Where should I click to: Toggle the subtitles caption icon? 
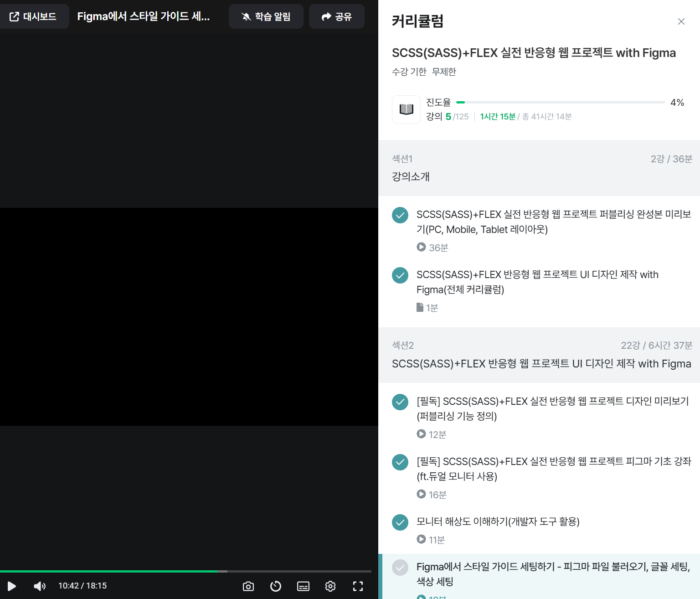tap(303, 586)
